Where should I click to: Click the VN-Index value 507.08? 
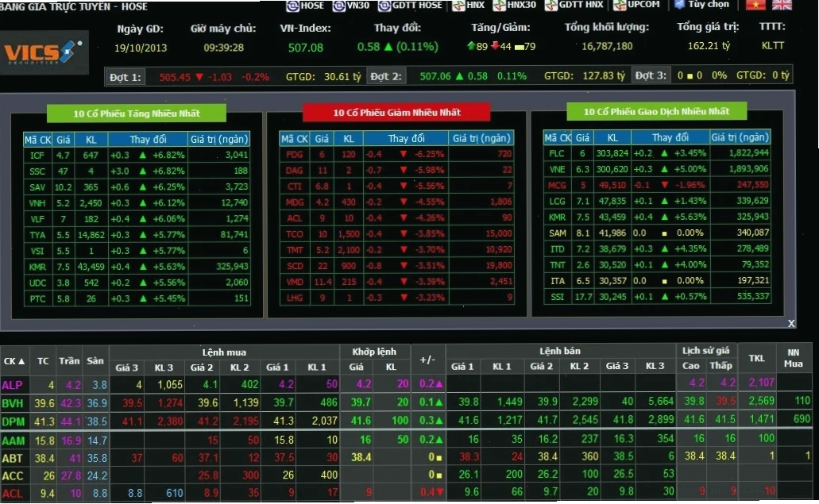click(306, 48)
